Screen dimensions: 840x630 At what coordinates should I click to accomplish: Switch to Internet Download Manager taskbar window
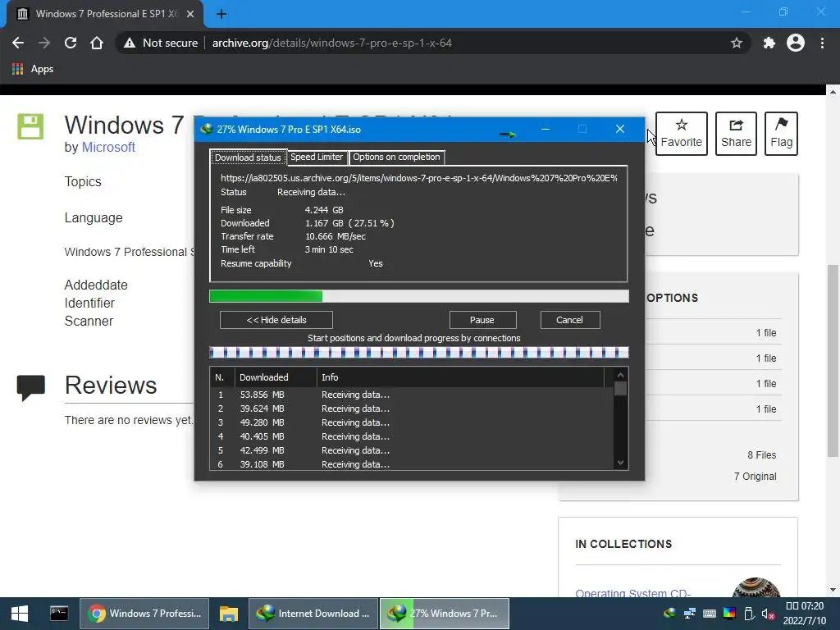[313, 614]
